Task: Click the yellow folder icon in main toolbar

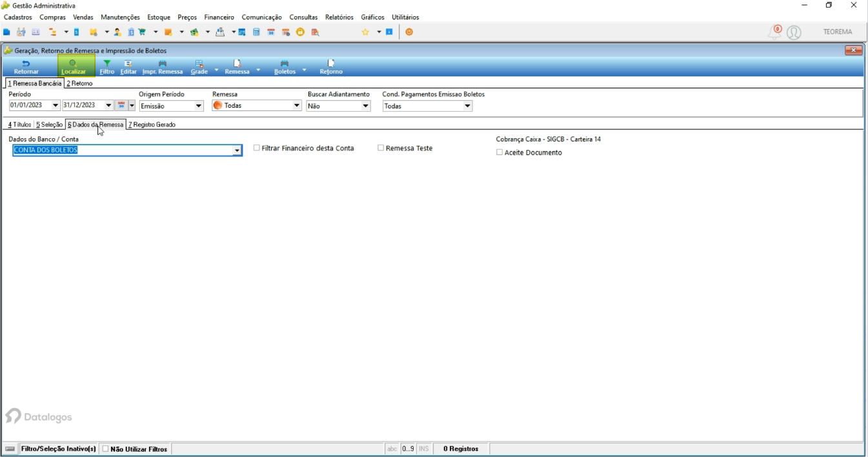Action: pyautogui.click(x=94, y=32)
